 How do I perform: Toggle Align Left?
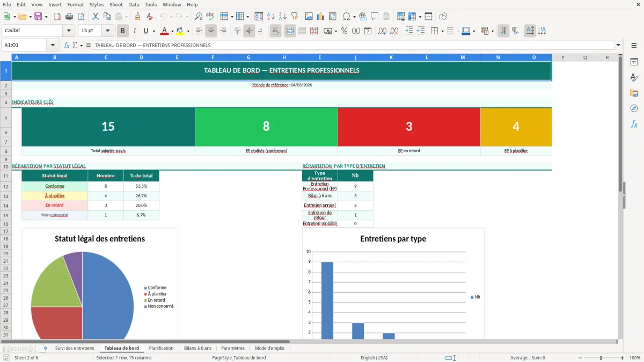coord(199,31)
